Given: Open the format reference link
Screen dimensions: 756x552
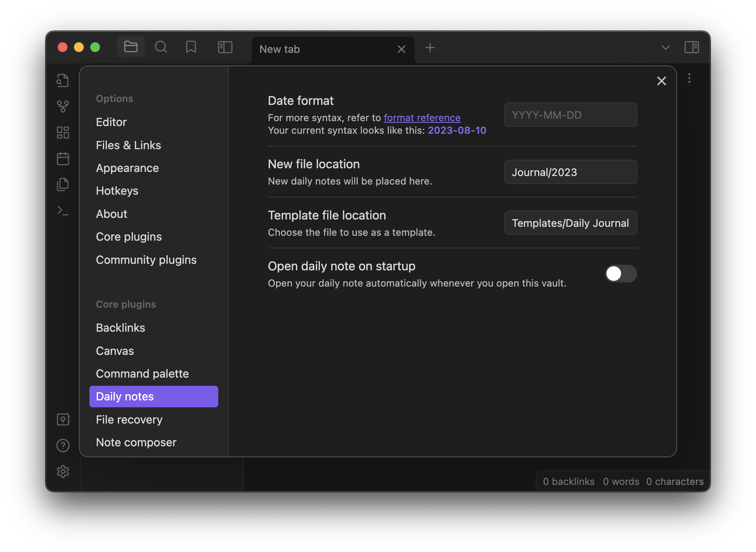Looking at the screenshot, I should click(x=422, y=118).
